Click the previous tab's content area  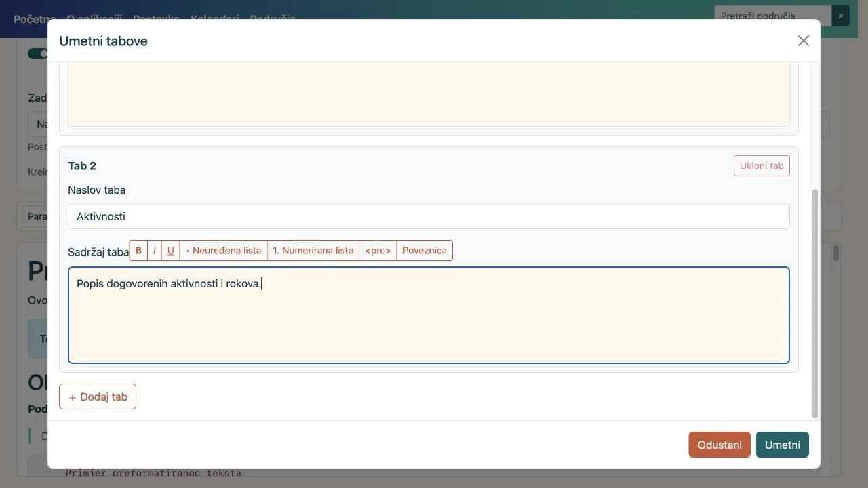coord(429,94)
